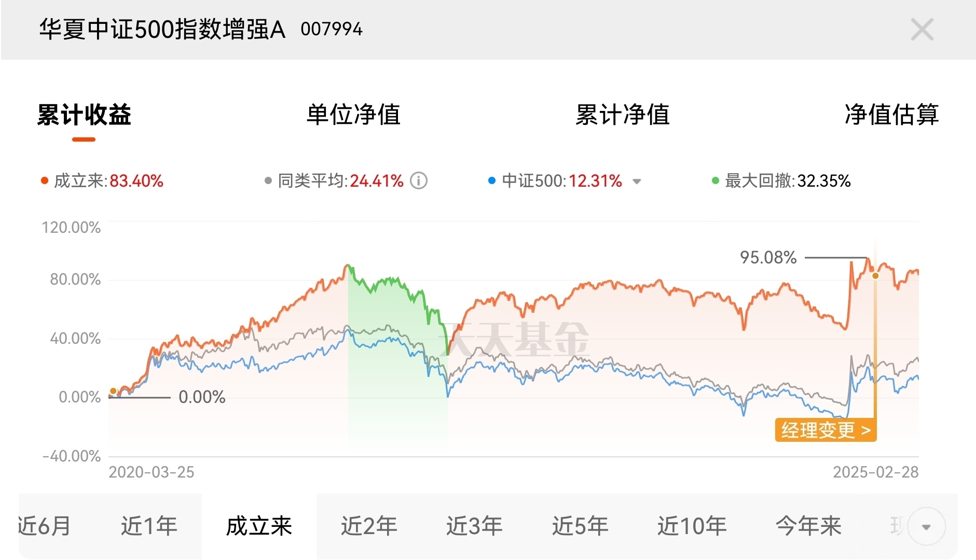
Task: Toggle the 最大回撤 green legend dot
Action: (716, 181)
